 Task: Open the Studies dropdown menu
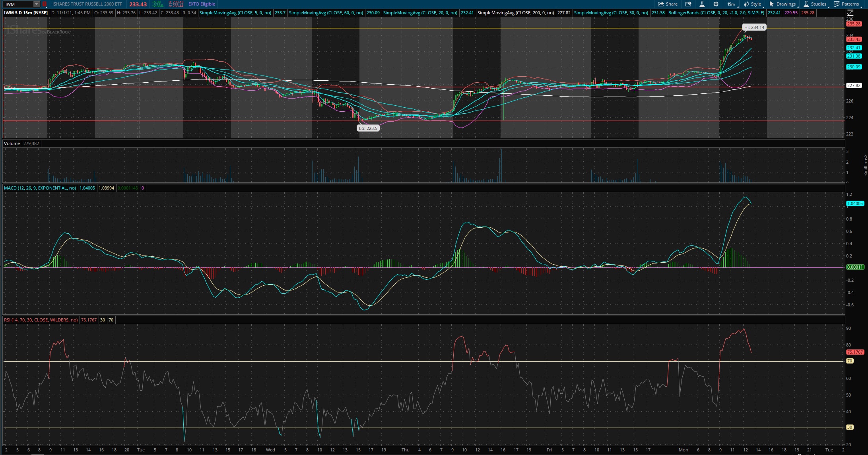pyautogui.click(x=815, y=4)
